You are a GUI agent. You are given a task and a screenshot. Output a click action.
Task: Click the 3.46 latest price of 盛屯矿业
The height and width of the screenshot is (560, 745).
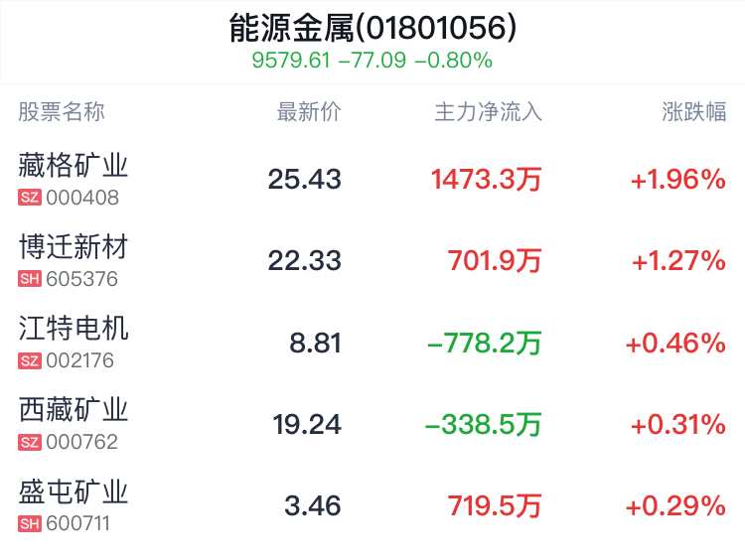click(x=313, y=505)
